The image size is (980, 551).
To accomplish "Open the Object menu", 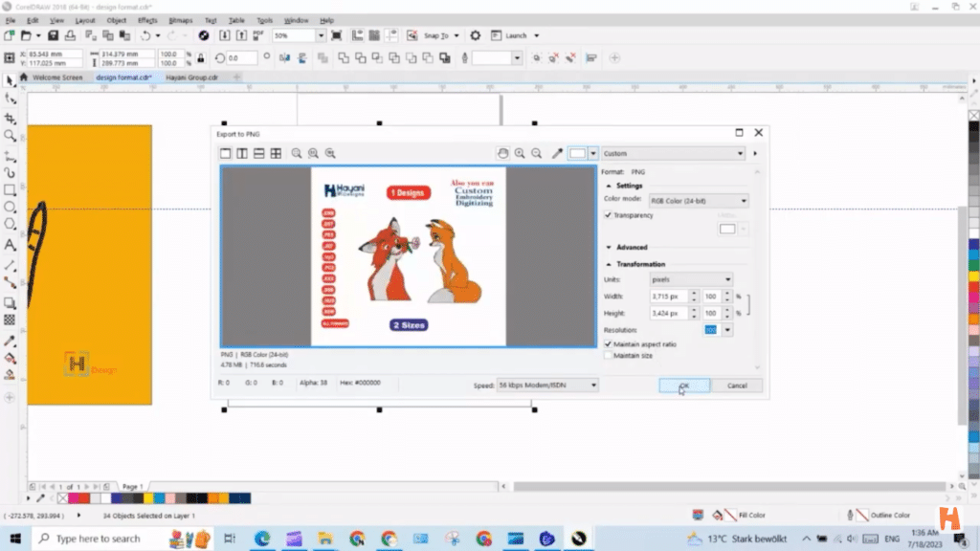I will 116,20.
